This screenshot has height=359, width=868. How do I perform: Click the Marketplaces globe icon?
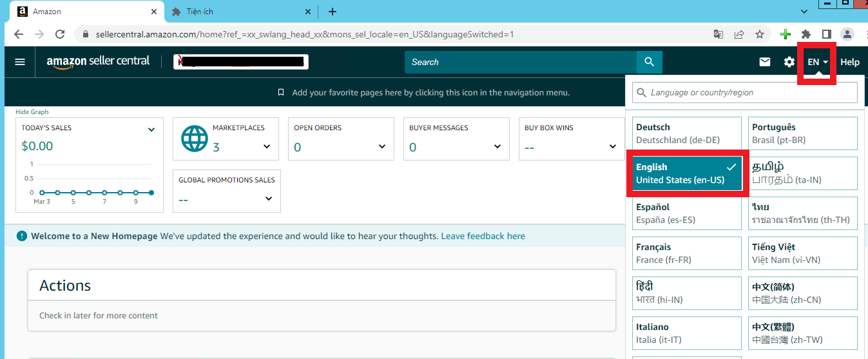(x=195, y=139)
